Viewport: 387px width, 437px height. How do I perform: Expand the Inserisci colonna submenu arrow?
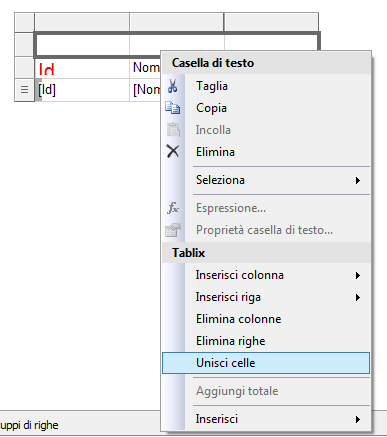[x=358, y=275]
